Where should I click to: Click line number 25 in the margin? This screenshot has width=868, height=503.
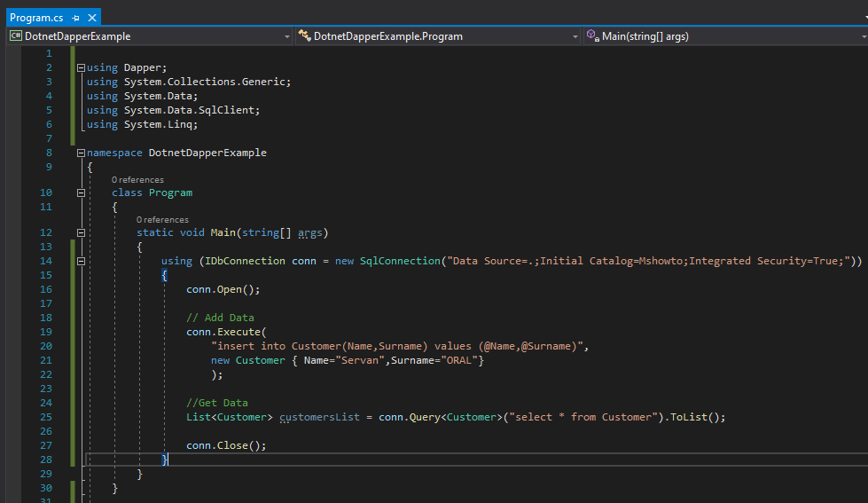(x=46, y=417)
